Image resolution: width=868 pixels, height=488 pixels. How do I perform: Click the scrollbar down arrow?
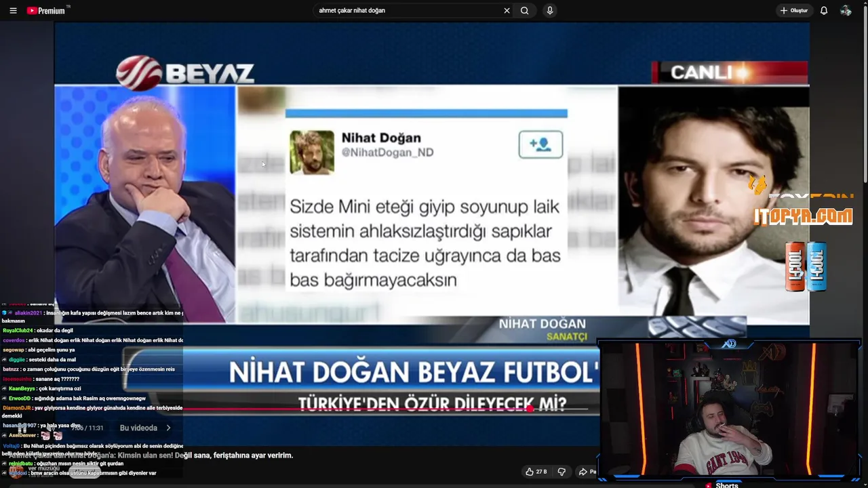(865, 484)
